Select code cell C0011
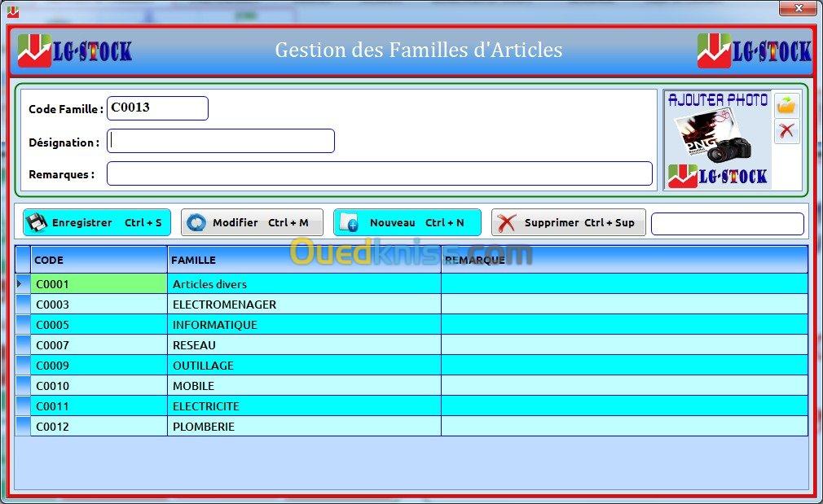 (99, 406)
